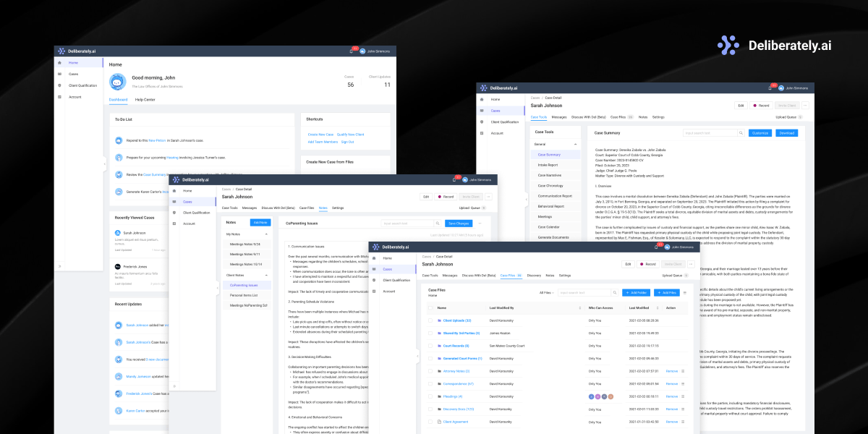The image size is (868, 434).
Task: Click notification bell in Case Files window
Action: (x=655, y=247)
